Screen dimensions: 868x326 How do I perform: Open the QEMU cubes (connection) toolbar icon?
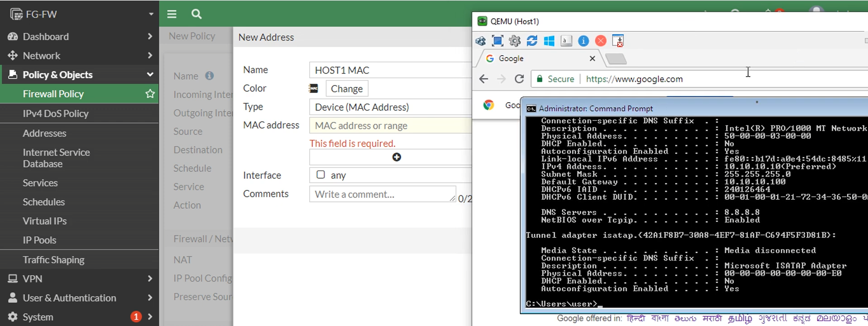[480, 41]
